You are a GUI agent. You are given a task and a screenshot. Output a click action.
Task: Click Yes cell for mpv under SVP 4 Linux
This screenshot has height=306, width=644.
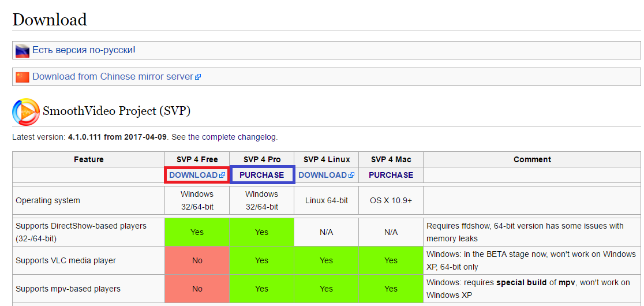pos(327,289)
